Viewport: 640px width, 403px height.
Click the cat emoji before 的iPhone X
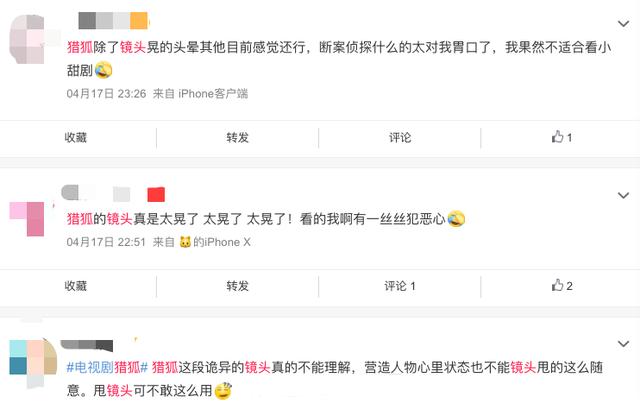tap(185, 242)
